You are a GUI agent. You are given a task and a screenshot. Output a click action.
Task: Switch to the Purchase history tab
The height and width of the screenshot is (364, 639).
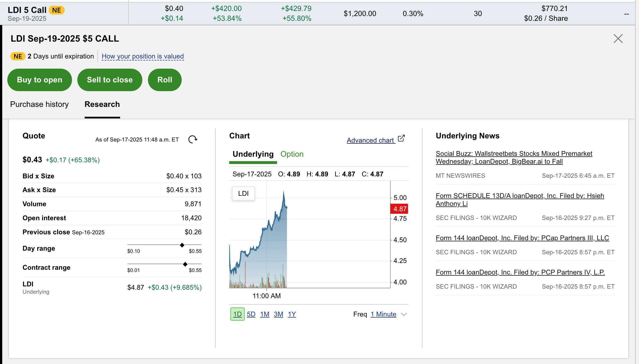(x=39, y=104)
